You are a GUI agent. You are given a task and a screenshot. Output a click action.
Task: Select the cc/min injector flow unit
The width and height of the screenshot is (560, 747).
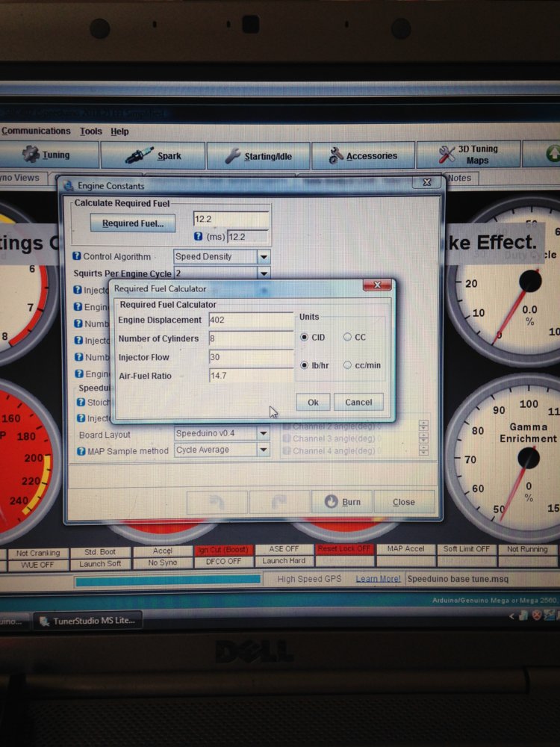[348, 365]
